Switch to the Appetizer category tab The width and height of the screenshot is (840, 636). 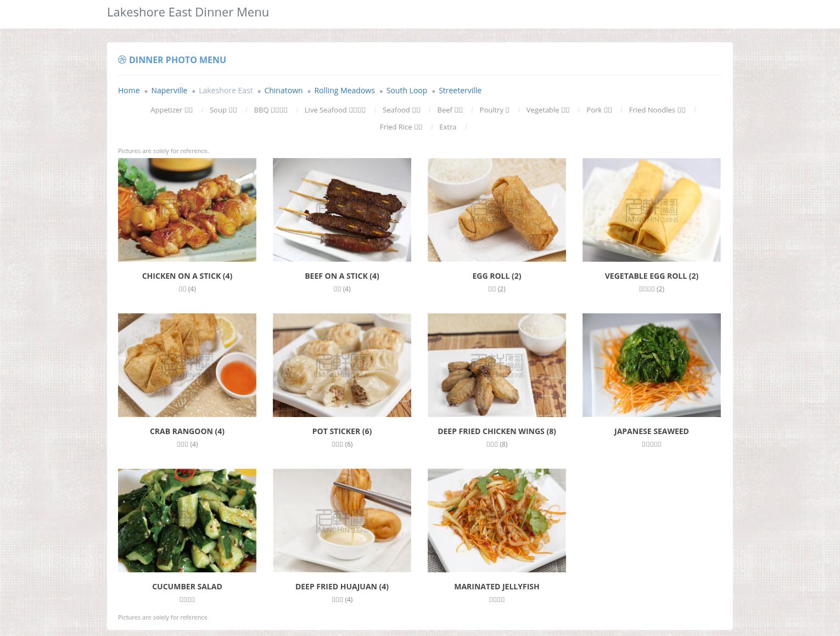coord(171,110)
